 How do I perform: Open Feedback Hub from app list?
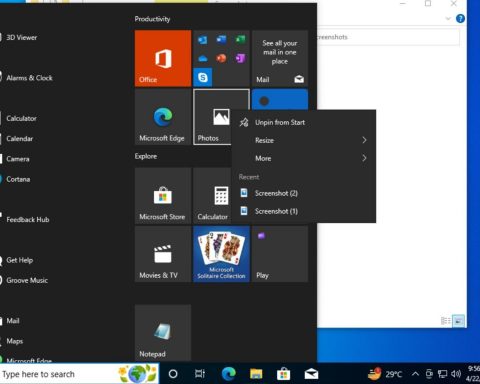coord(28,220)
